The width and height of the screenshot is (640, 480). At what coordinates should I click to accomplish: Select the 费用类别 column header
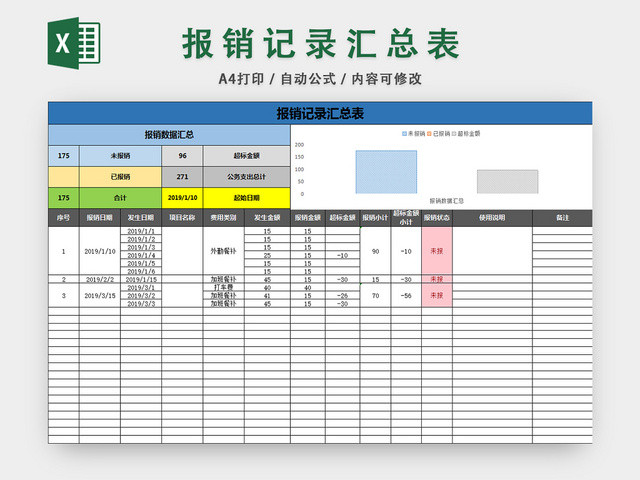point(224,218)
